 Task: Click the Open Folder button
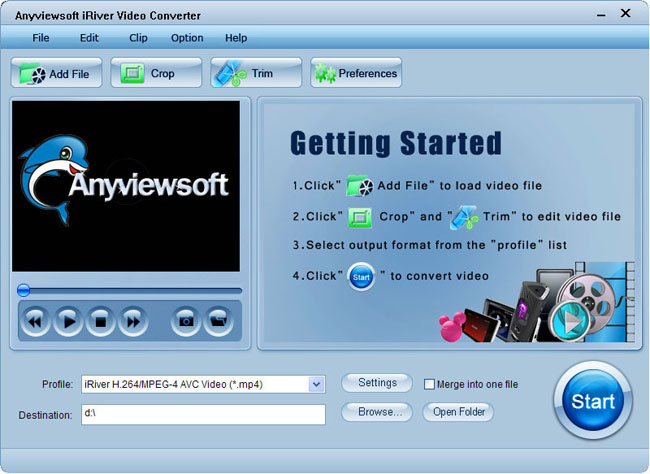pos(458,412)
